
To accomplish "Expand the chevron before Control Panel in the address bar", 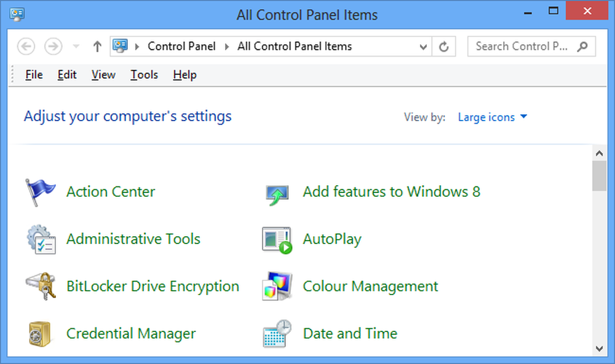I will pos(137,46).
